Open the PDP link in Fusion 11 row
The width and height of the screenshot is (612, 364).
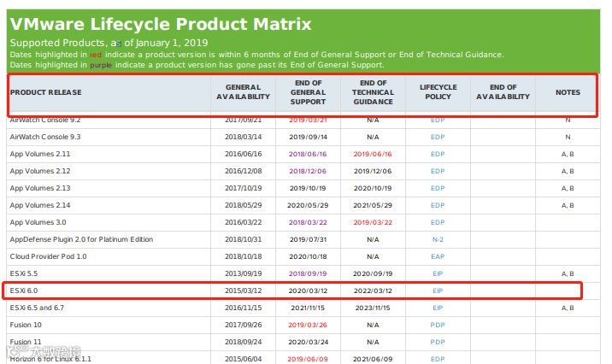pos(438,342)
